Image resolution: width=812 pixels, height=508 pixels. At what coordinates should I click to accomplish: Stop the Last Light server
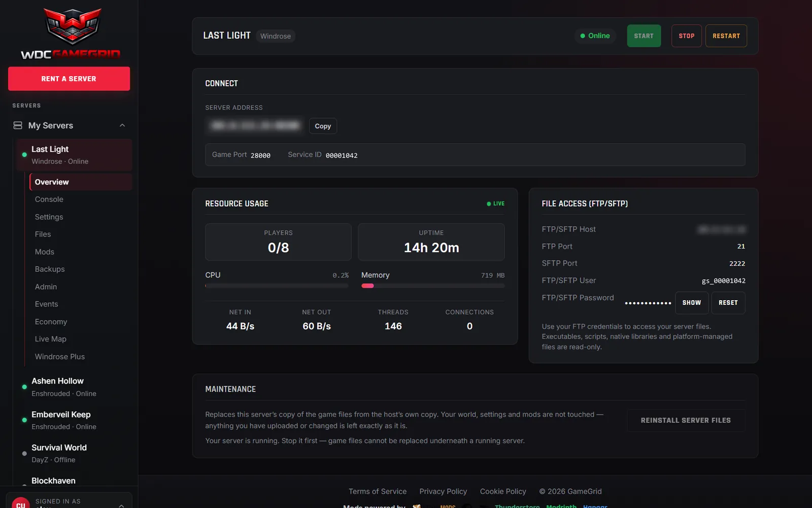[x=687, y=36]
